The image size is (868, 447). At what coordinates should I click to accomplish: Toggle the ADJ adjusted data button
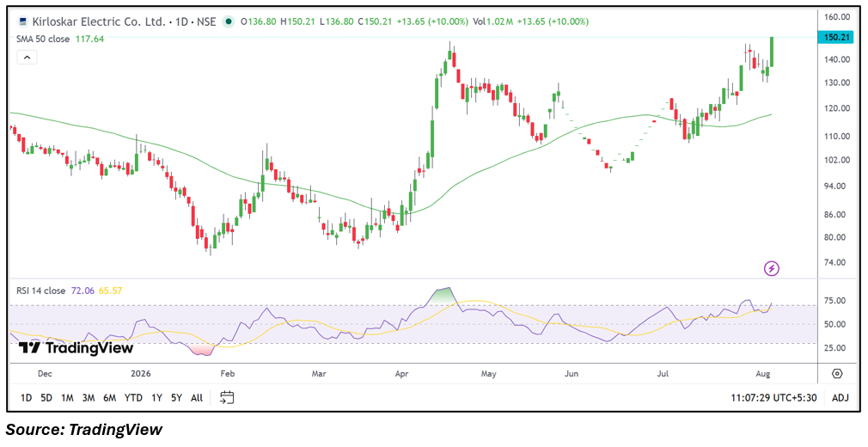[x=840, y=398]
